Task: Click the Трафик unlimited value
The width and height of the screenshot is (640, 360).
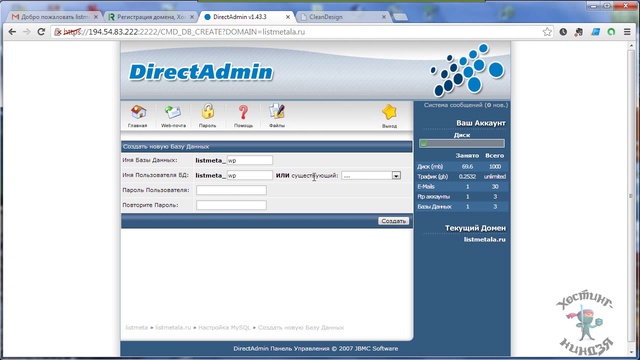Action: tap(495, 177)
